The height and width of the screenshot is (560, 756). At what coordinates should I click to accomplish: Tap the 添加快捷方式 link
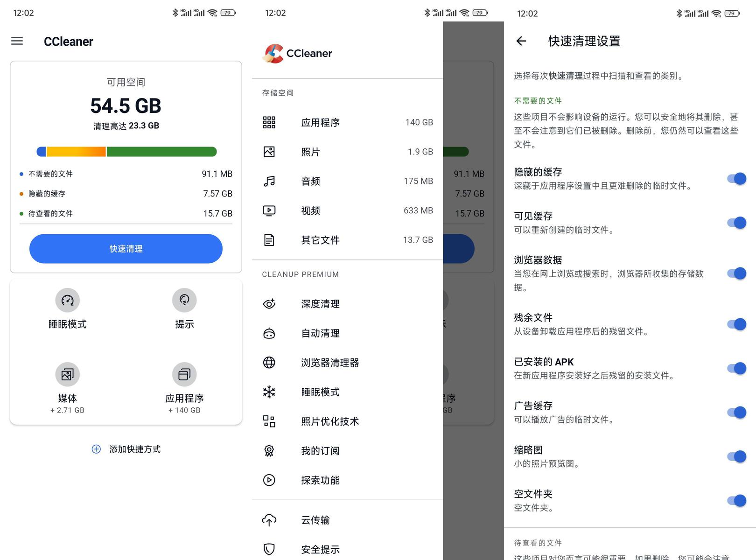click(x=134, y=449)
